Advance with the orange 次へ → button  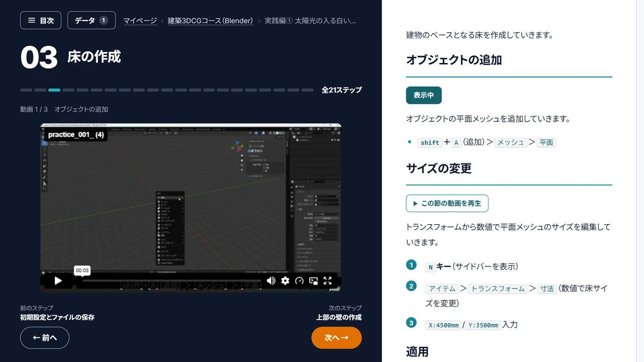pos(336,338)
